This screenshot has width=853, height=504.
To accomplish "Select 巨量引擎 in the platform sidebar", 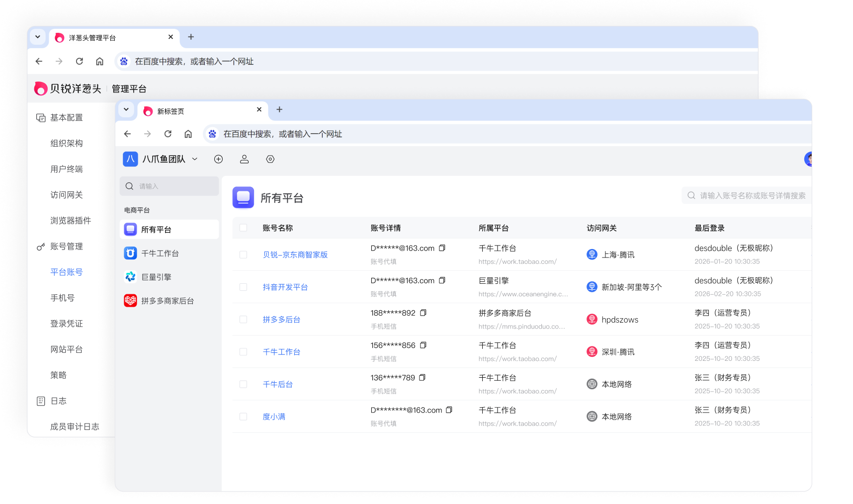I will coord(156,277).
